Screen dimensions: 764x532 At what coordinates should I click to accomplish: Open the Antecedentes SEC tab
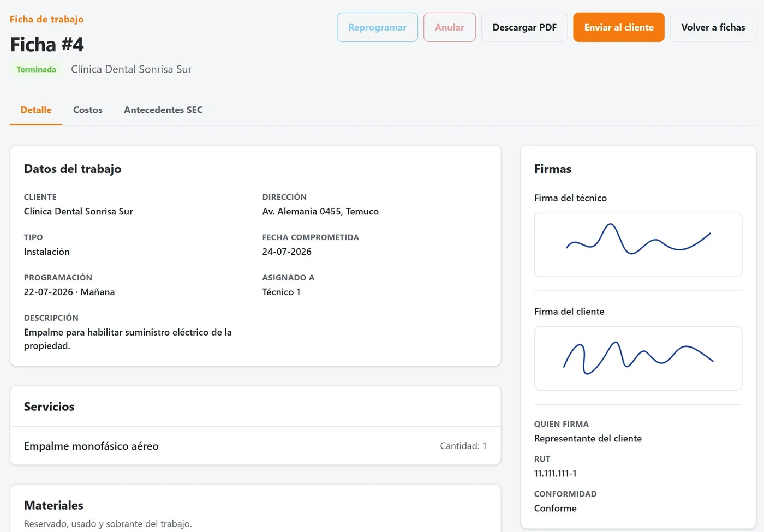pos(163,110)
